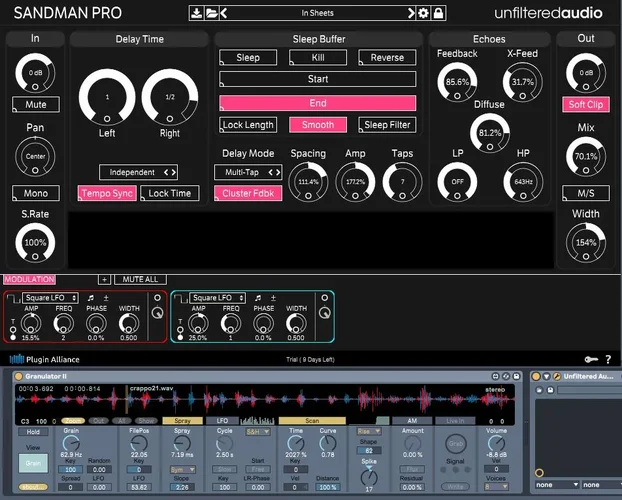Screen dimensions: 622x500
Task: Click the preset lock icon
Action: point(437,13)
